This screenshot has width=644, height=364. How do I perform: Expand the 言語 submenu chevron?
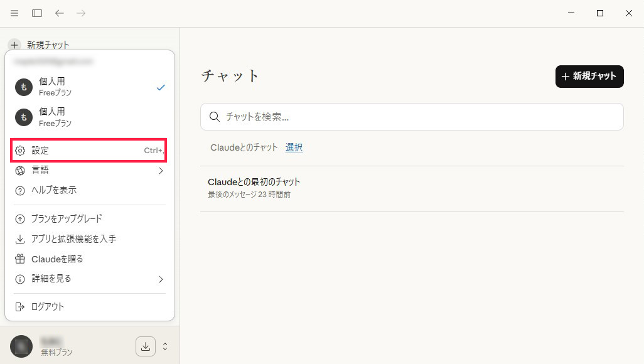[x=161, y=169]
